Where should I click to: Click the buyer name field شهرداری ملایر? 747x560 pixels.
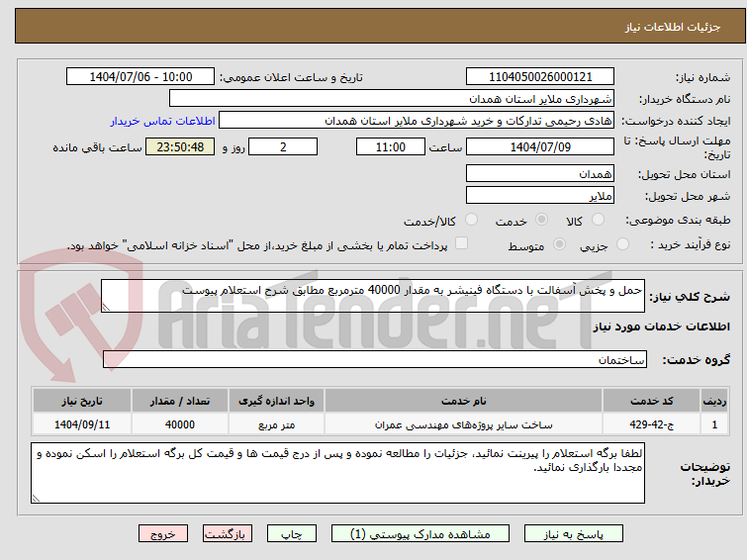click(392, 99)
